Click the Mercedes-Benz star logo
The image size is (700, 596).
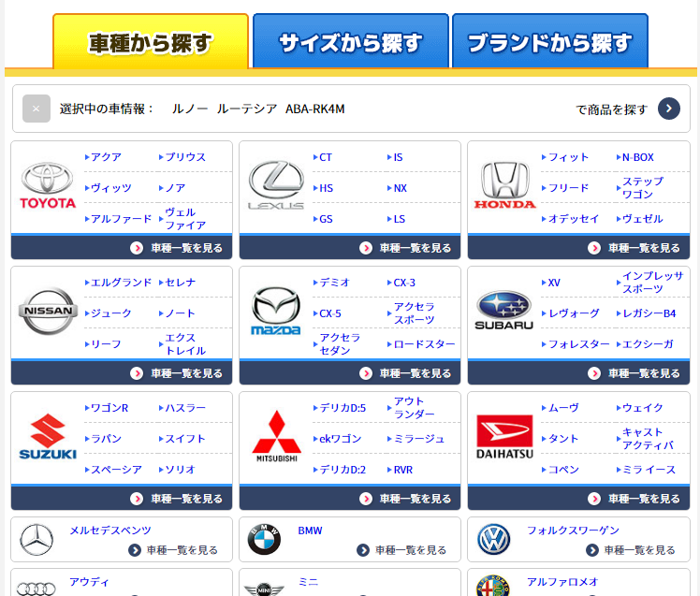[x=36, y=539]
